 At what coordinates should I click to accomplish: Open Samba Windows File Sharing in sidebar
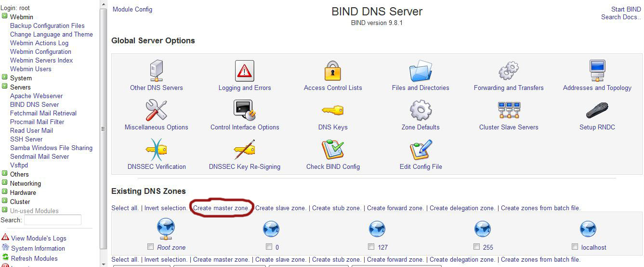(52, 148)
